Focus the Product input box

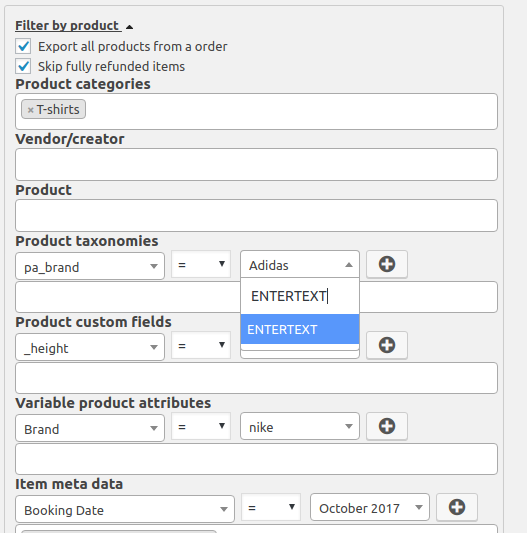pos(256,216)
